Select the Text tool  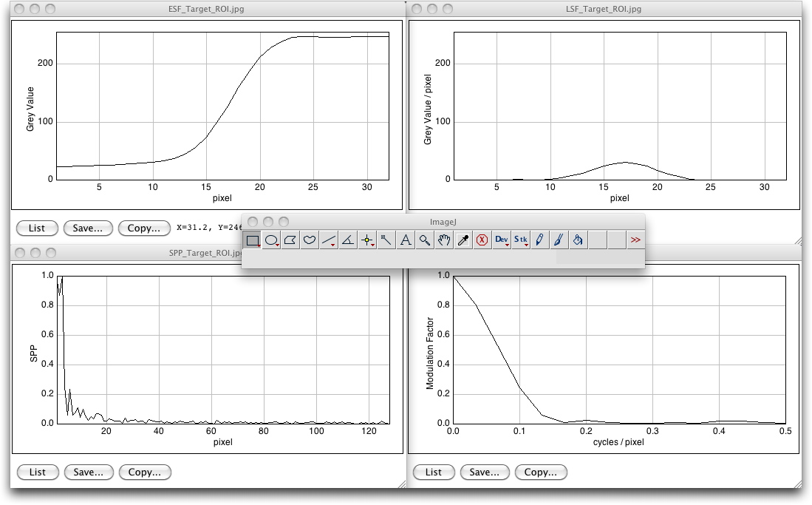pyautogui.click(x=406, y=240)
